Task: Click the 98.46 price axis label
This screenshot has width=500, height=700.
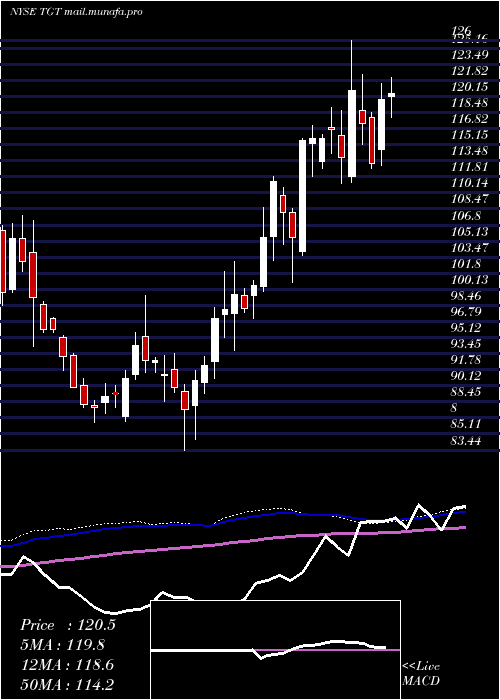Action: click(466, 296)
